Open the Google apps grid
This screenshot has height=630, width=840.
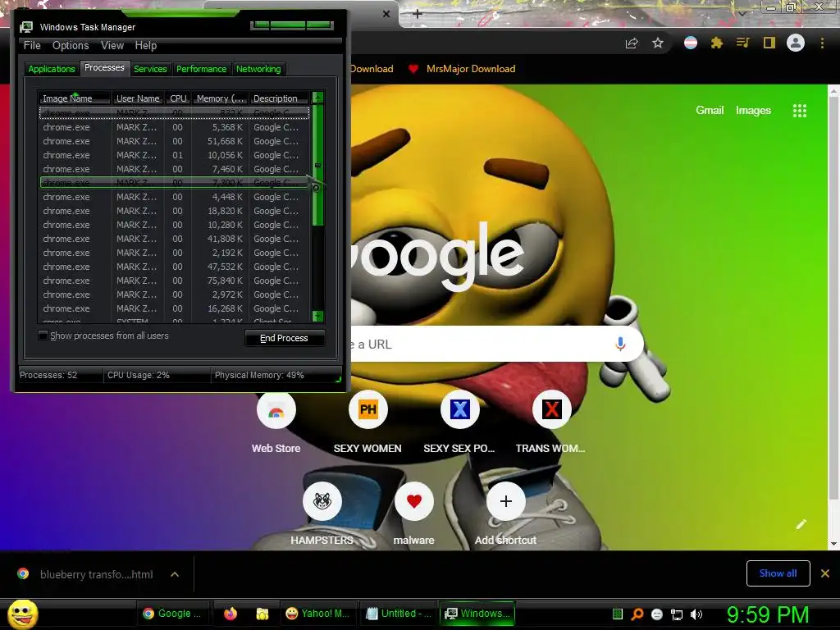(x=799, y=111)
